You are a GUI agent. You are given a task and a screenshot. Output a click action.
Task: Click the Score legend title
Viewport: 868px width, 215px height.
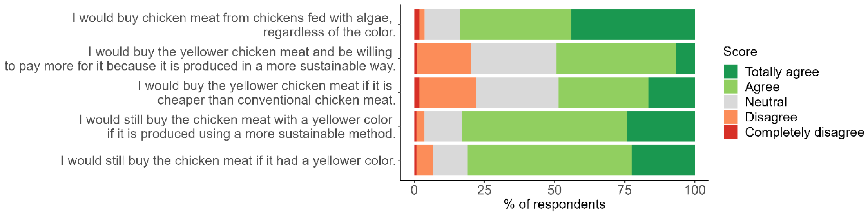(740, 51)
